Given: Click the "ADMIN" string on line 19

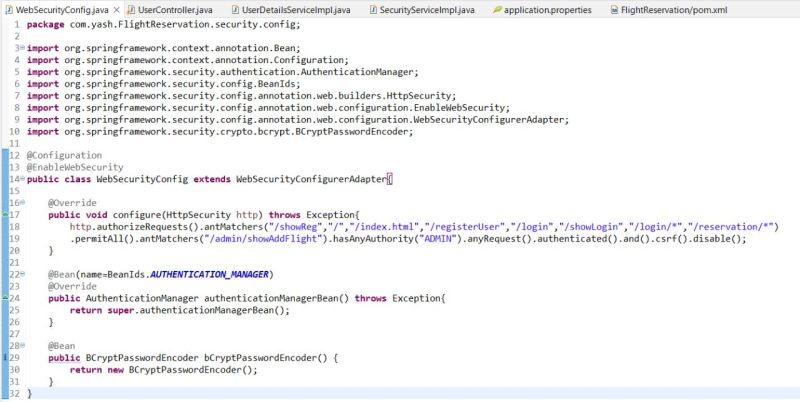Looking at the screenshot, I should click(x=438, y=239).
